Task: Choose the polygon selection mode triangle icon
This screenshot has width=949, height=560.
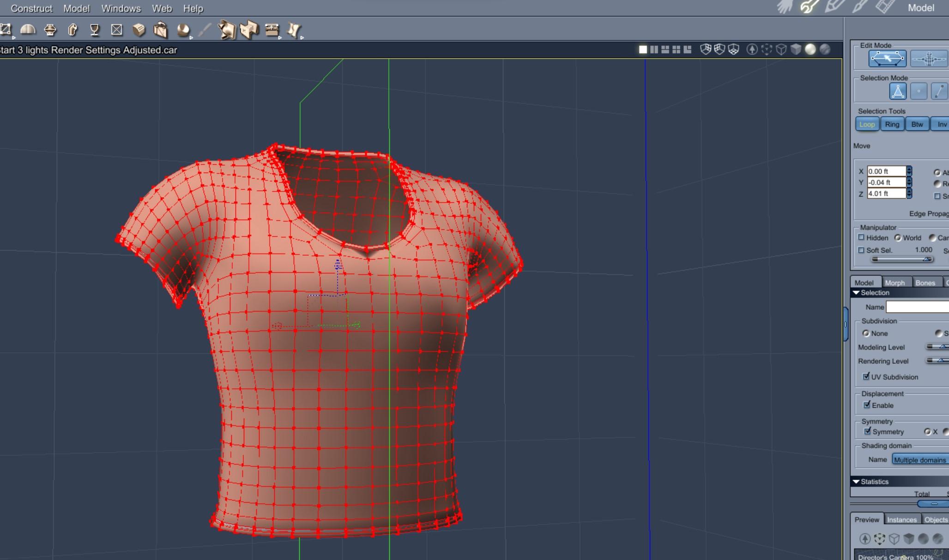Action: [x=897, y=91]
